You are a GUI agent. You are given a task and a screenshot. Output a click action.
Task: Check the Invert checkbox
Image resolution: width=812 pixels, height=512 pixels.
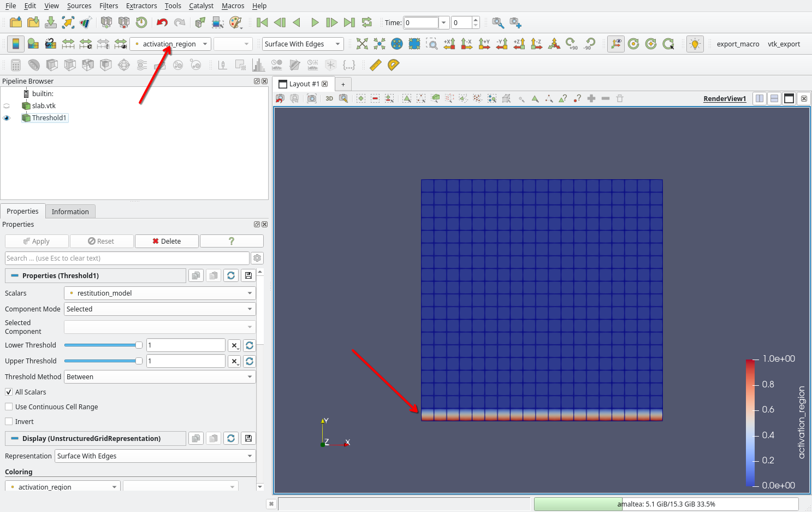tap(9, 421)
